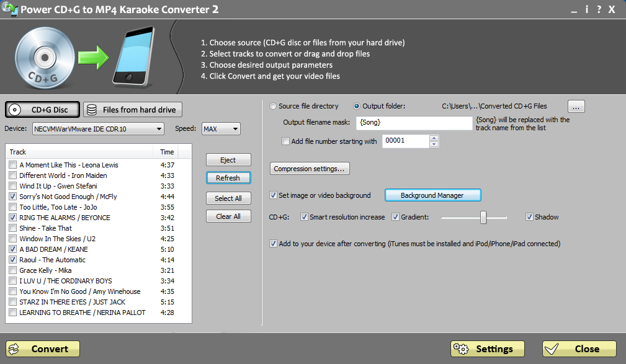Open the Speed dropdown set to MAX
Screen dimensions: 626x364
pos(221,129)
